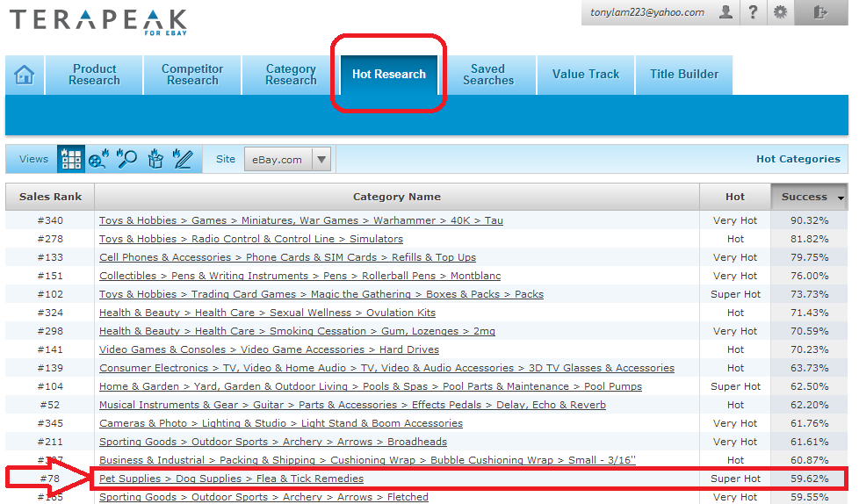This screenshot has height=504, width=859.
Task: Open the Product Research tab
Action: click(x=94, y=75)
